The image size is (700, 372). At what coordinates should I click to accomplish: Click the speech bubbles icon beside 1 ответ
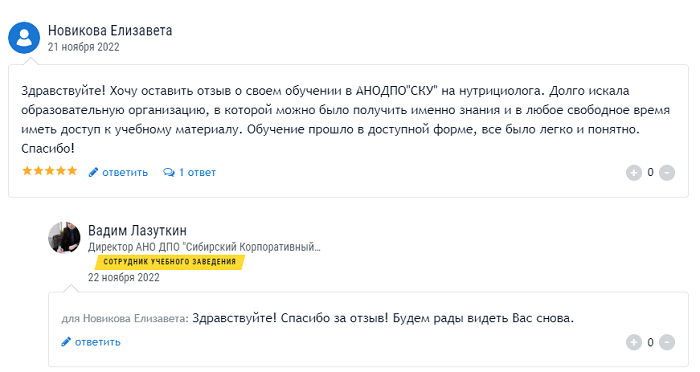click(169, 172)
